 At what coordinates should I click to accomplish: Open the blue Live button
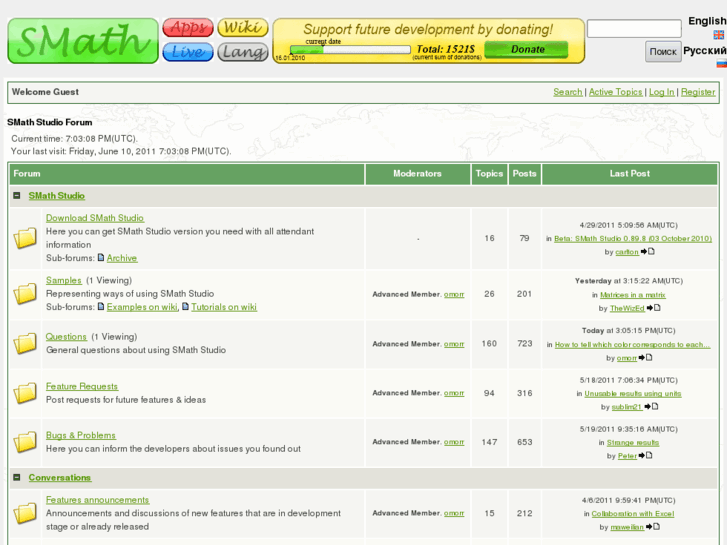pos(188,52)
